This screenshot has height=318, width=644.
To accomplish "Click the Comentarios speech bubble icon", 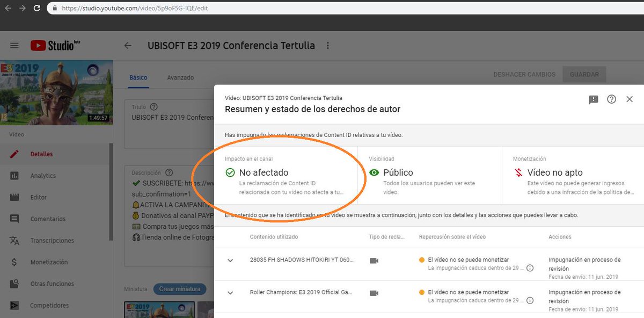I will [x=14, y=219].
